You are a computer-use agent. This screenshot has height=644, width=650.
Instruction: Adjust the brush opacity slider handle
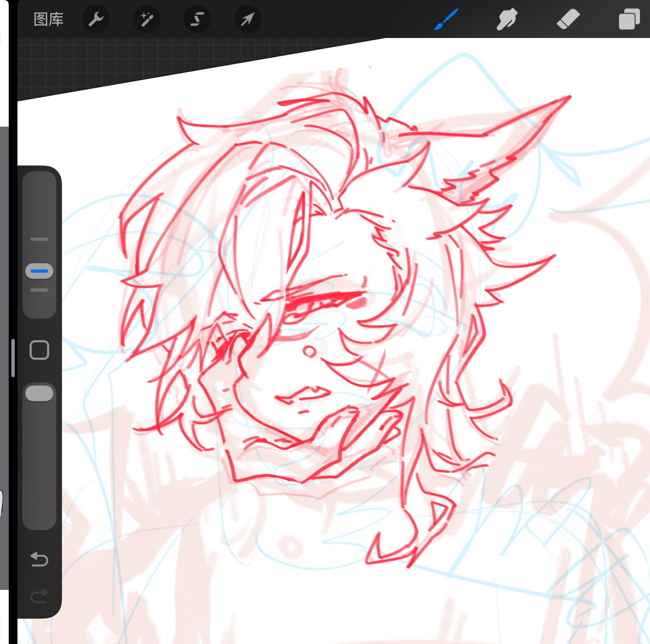(x=39, y=393)
